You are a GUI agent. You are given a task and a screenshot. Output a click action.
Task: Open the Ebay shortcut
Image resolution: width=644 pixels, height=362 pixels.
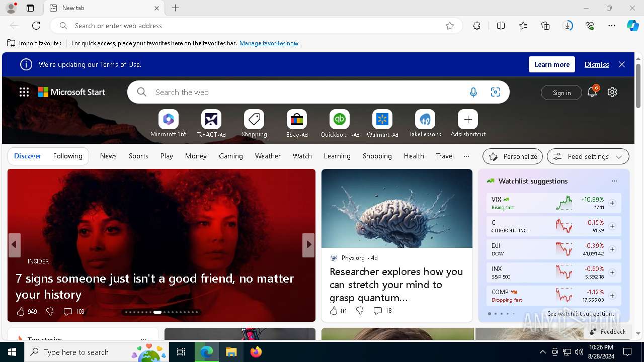[297, 124]
